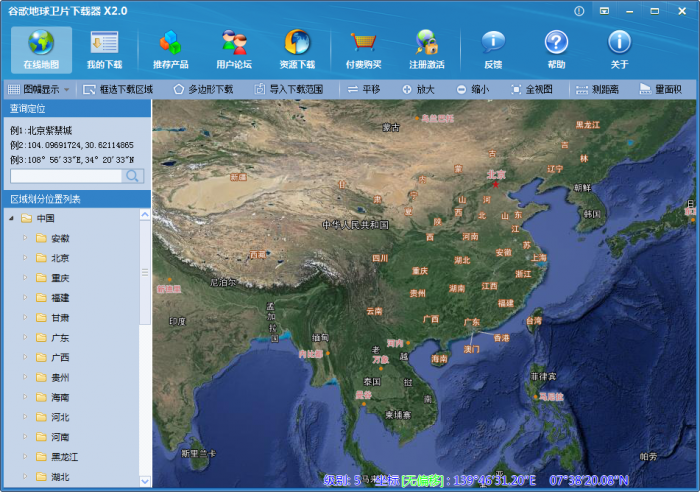
Task: Click region list scroll down arrow
Action: 145,481
